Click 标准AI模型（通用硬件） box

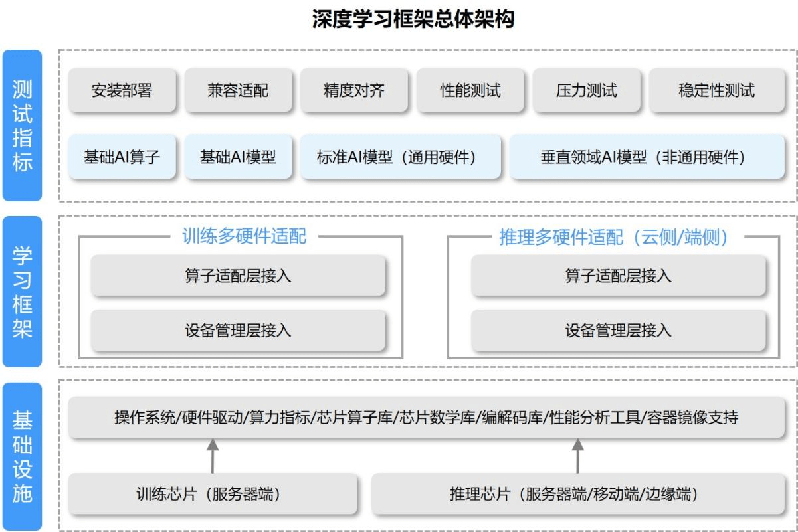400,157
